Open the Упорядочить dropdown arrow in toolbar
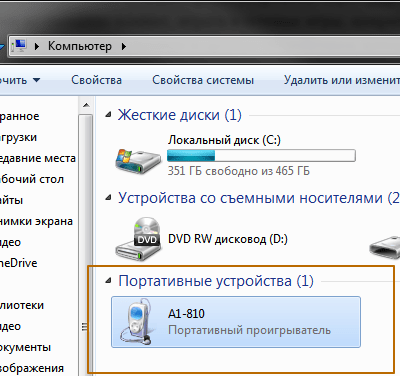This screenshot has height=376, width=400. [x=37, y=80]
